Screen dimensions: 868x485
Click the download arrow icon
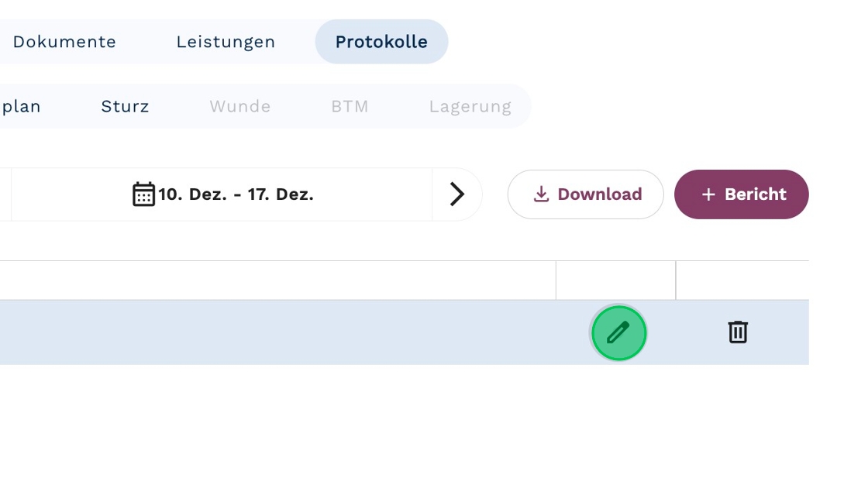pyautogui.click(x=541, y=194)
